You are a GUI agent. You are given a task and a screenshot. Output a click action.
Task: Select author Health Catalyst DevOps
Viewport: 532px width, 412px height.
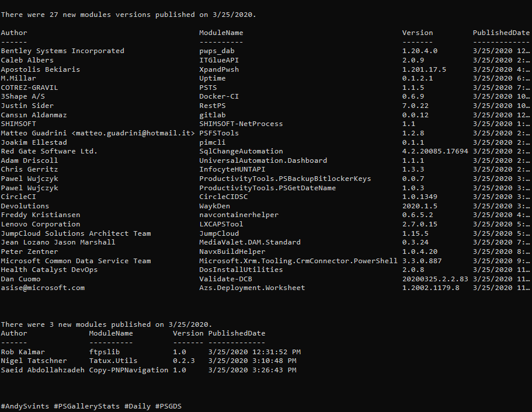[49, 270]
